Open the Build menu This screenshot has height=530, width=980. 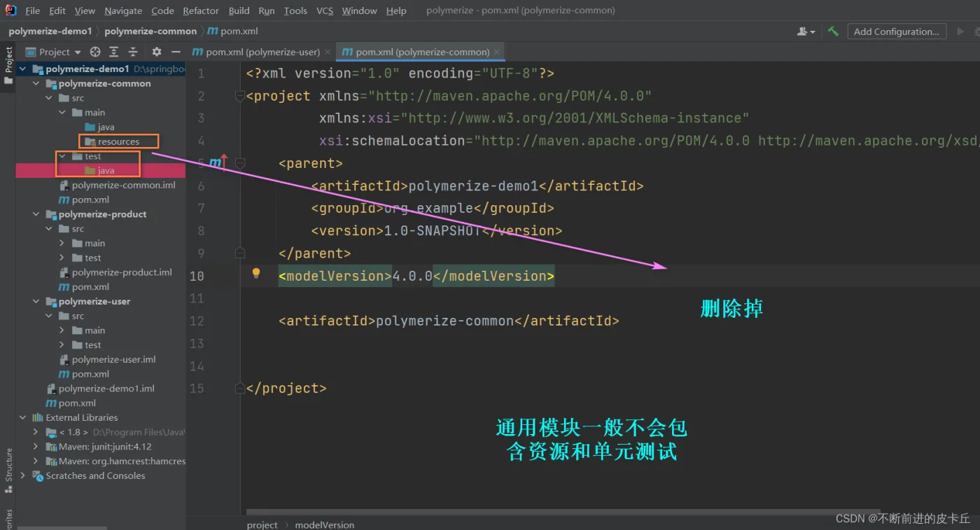[x=239, y=11]
